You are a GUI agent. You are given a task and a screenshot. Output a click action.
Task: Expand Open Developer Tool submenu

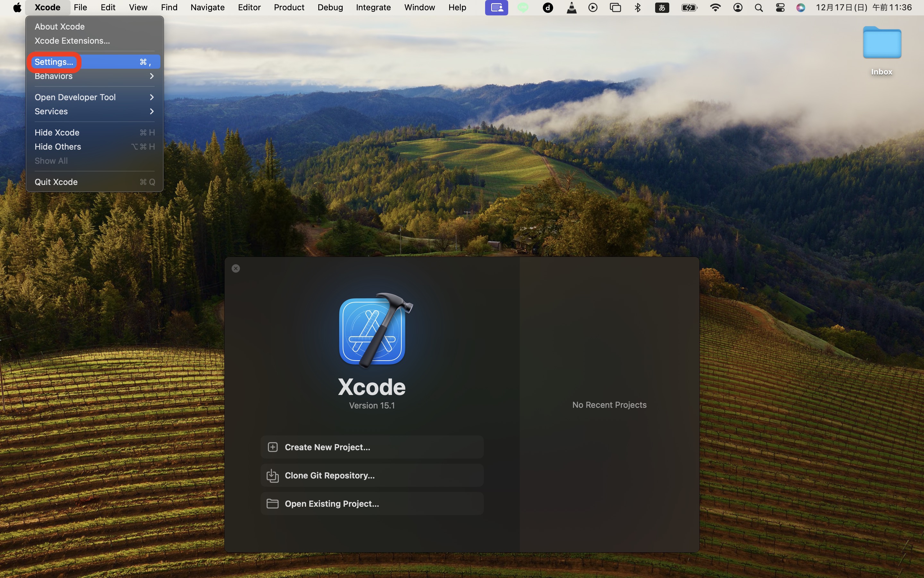point(94,97)
